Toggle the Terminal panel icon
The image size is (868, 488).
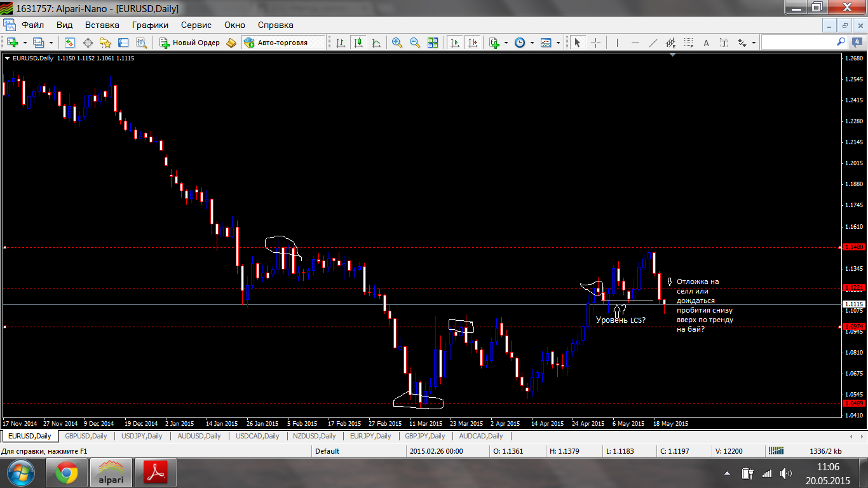pyautogui.click(x=123, y=43)
